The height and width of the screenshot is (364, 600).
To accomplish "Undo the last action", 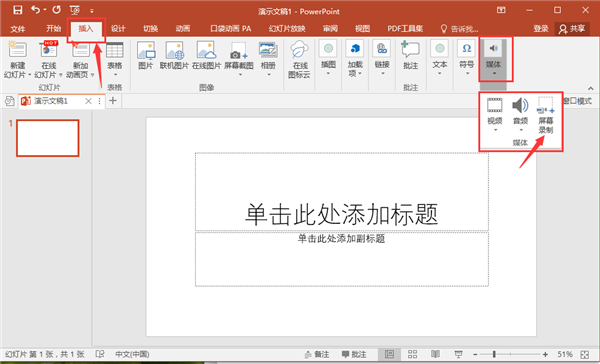I will tap(36, 10).
